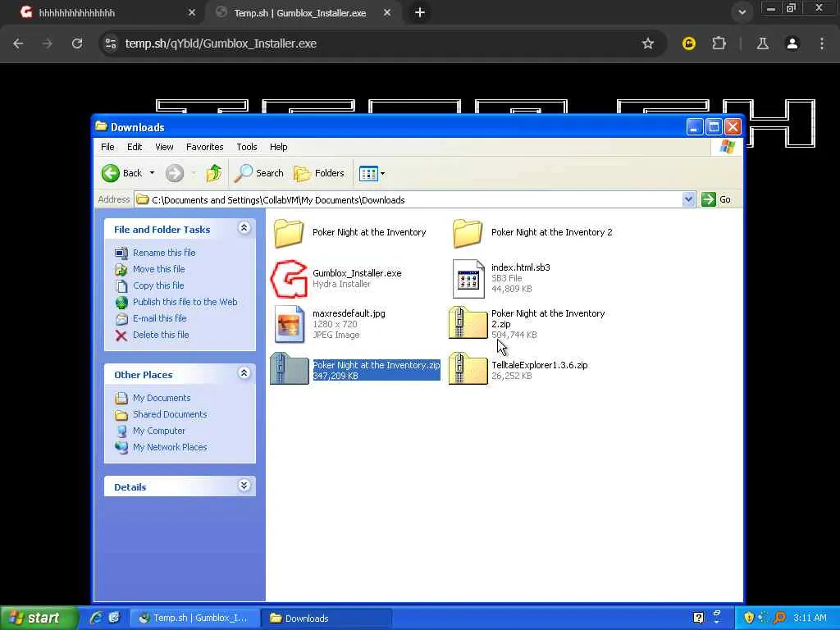Click Rename this file link
840x630 pixels.
[164, 253]
